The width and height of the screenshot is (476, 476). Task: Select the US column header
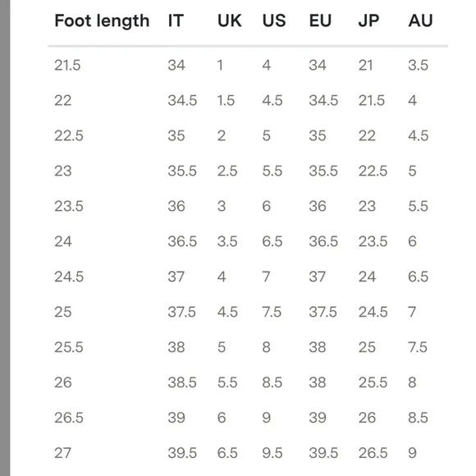coord(274,21)
